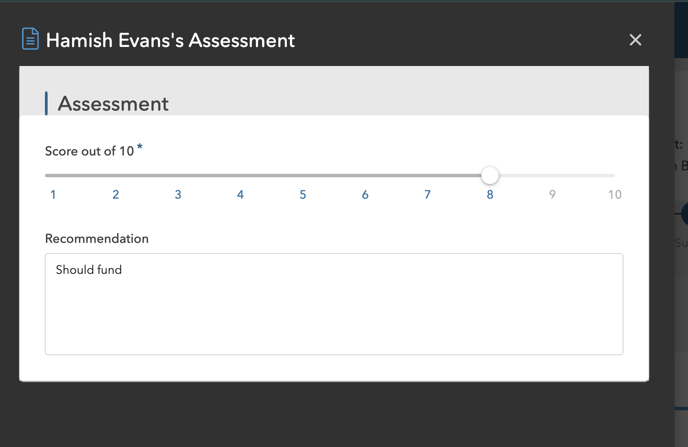The width and height of the screenshot is (688, 447).
Task: Set the score to 3
Action: (x=178, y=194)
